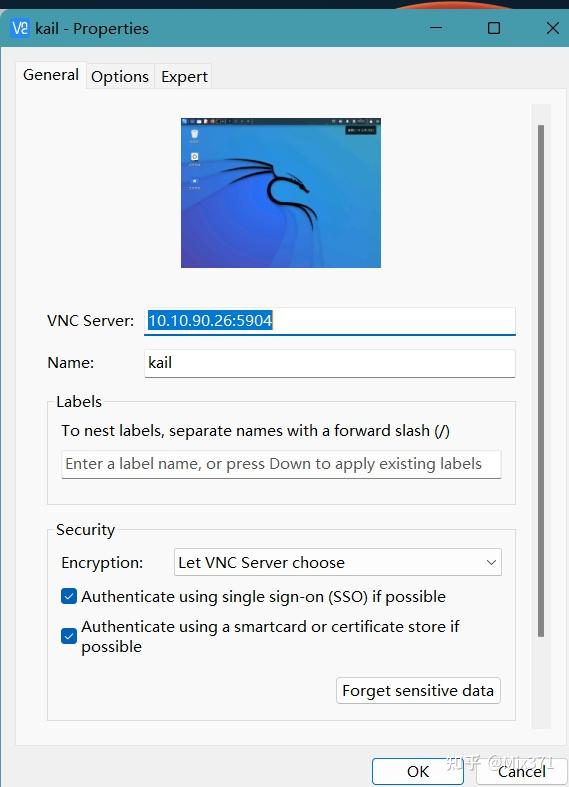The width and height of the screenshot is (569, 787).
Task: Open the Expert tab
Action: 184,76
